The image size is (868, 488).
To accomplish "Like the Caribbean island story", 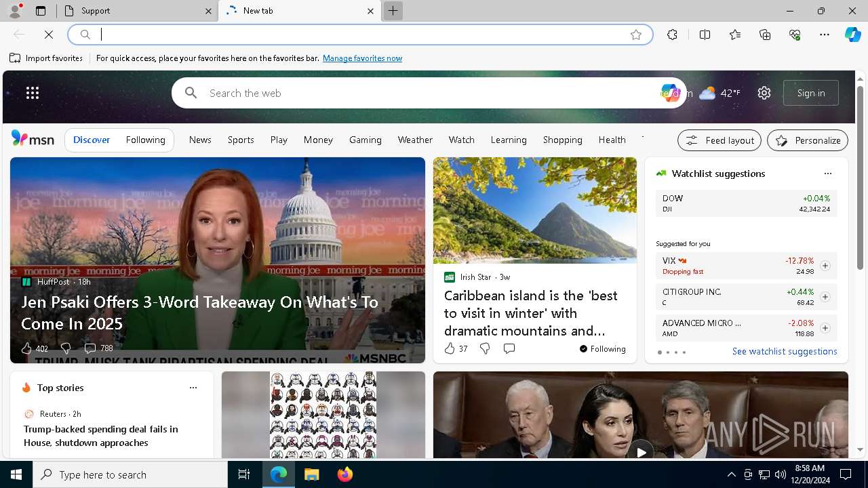I will coord(449,348).
